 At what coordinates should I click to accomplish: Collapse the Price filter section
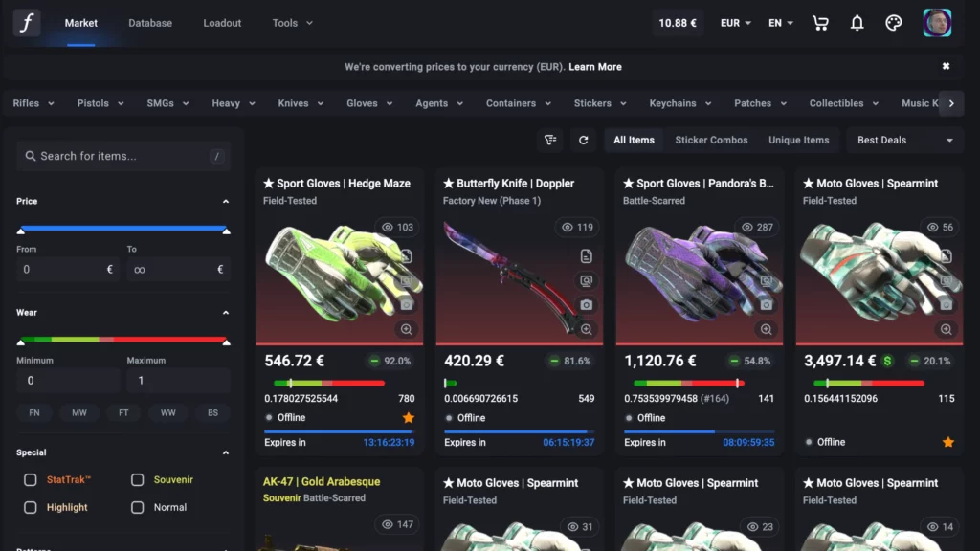[226, 201]
